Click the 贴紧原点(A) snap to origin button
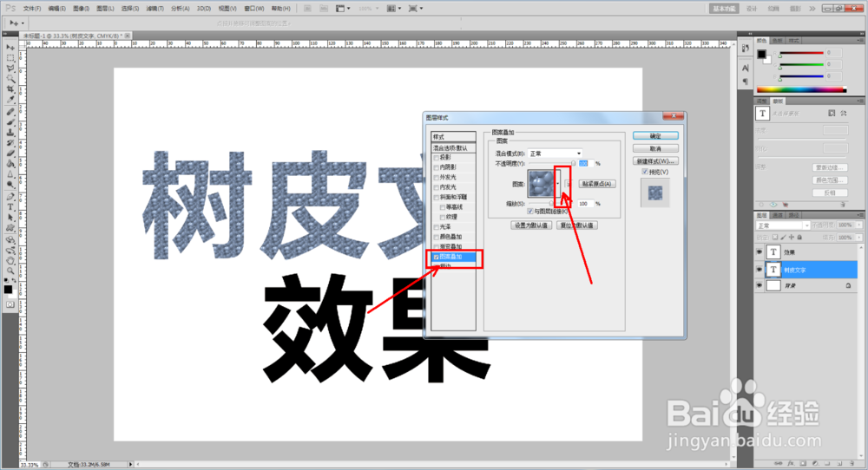 (597, 184)
